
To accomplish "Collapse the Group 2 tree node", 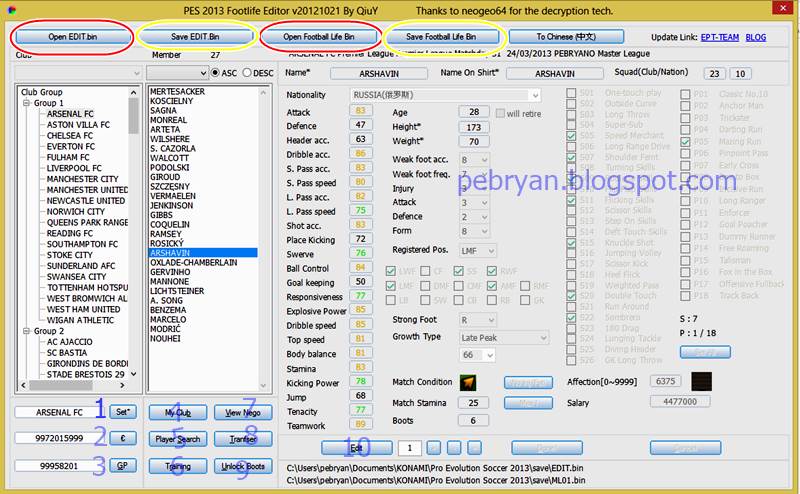I will click(27, 331).
